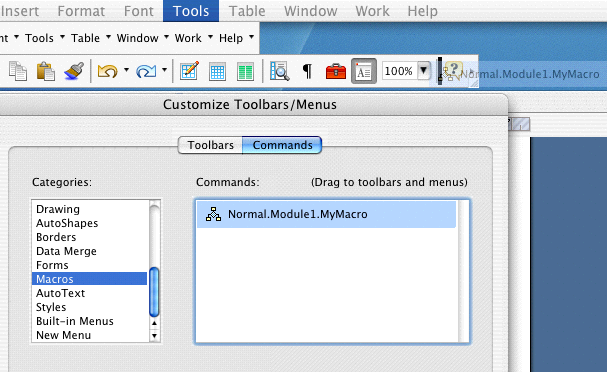Open the Window menu in top menu bar
The width and height of the screenshot is (607, 372).
pos(310,11)
